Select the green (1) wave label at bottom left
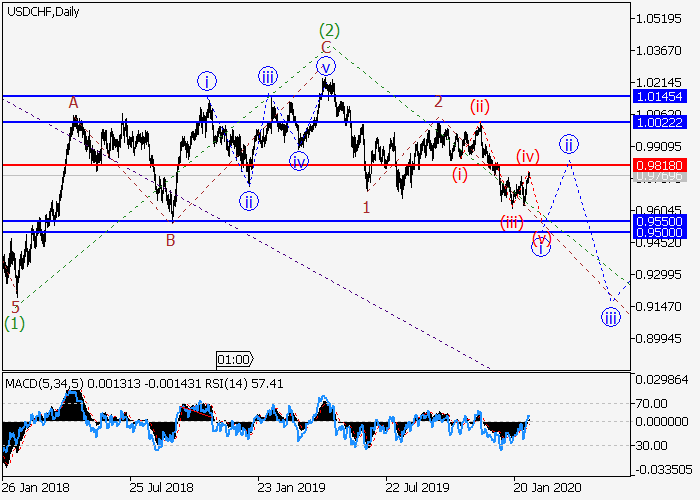The image size is (700, 500). (x=14, y=323)
